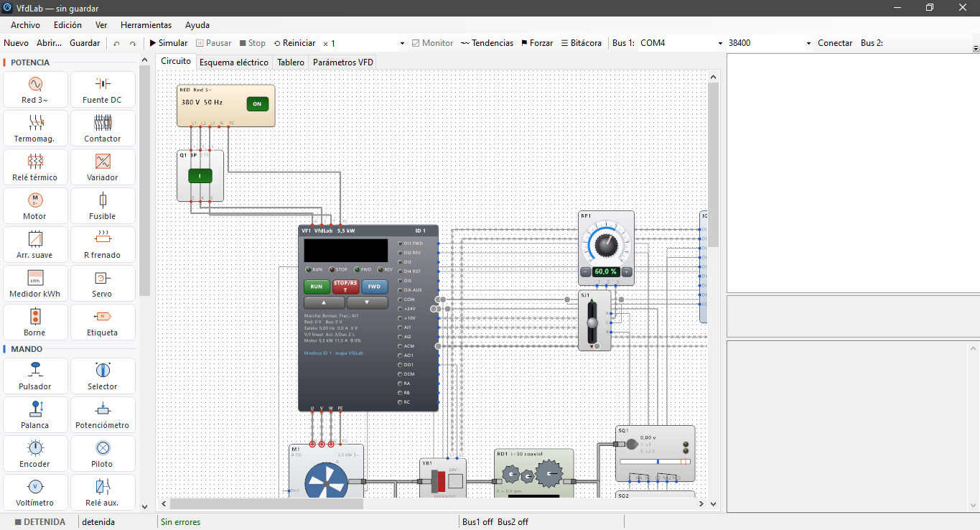Select the Pulsador push-button component

click(x=35, y=376)
